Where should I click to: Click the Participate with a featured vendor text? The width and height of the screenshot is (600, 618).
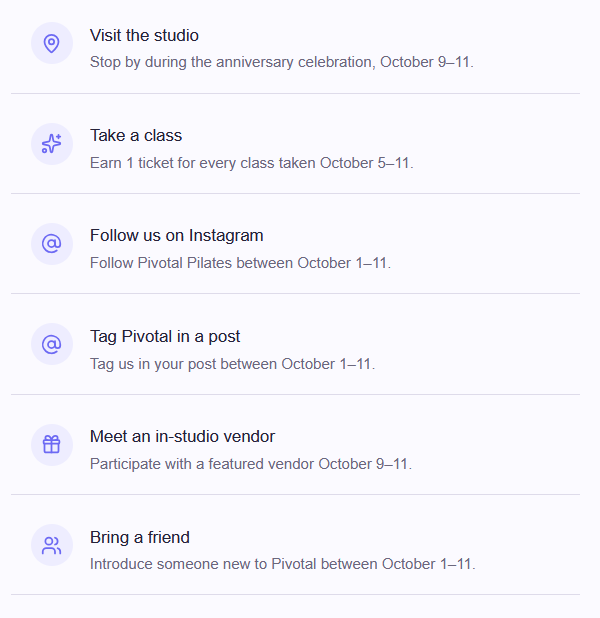click(251, 464)
